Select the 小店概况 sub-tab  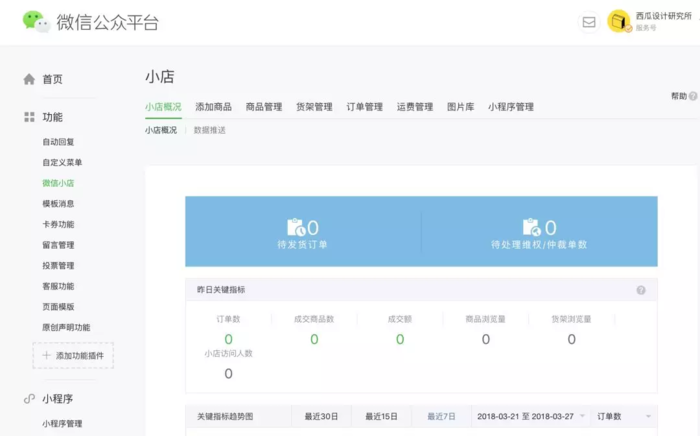(x=161, y=130)
